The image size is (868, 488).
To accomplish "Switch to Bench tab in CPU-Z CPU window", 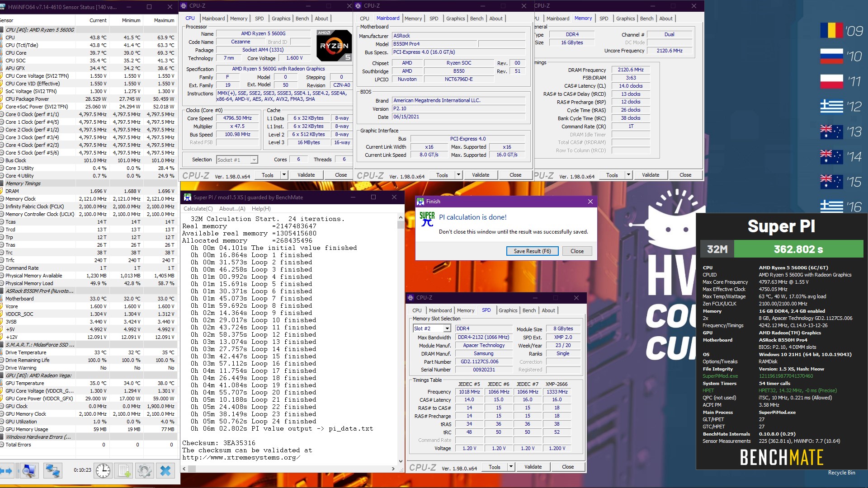I will coord(302,19).
